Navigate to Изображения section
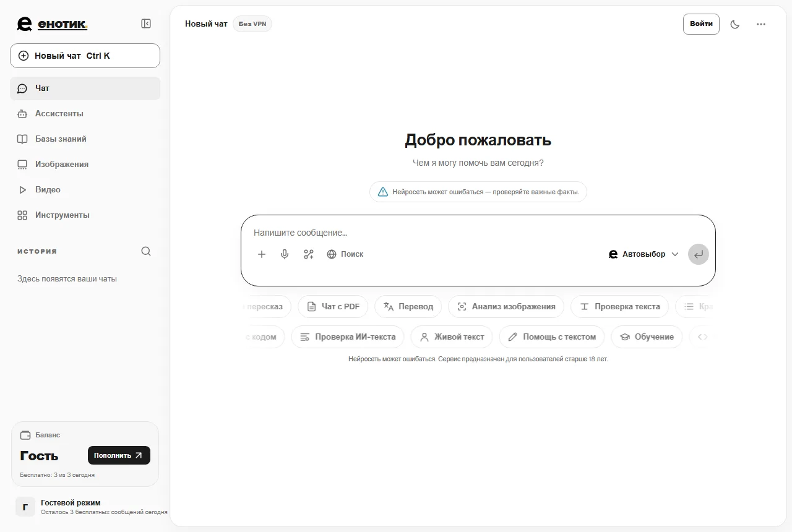The height and width of the screenshot is (532, 792). (85, 165)
